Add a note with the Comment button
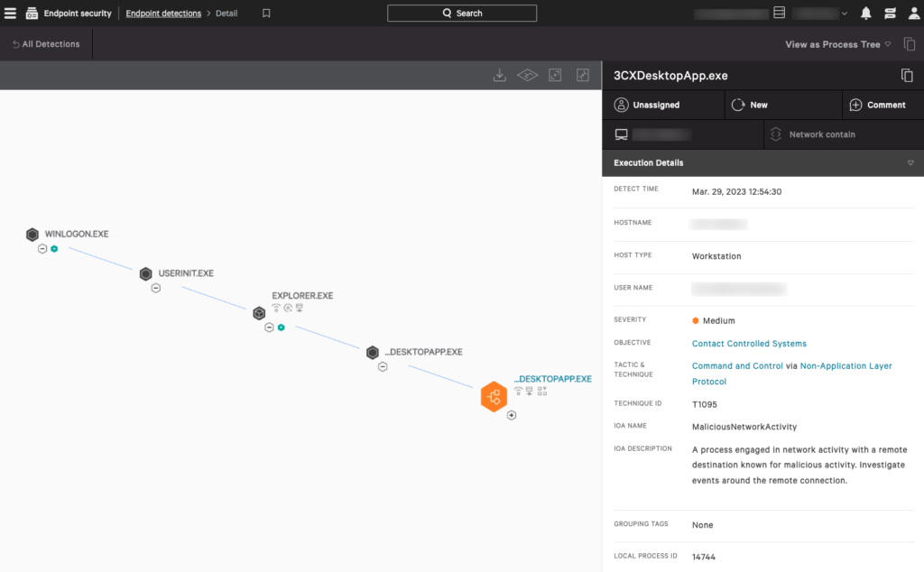924x572 pixels. (x=882, y=105)
